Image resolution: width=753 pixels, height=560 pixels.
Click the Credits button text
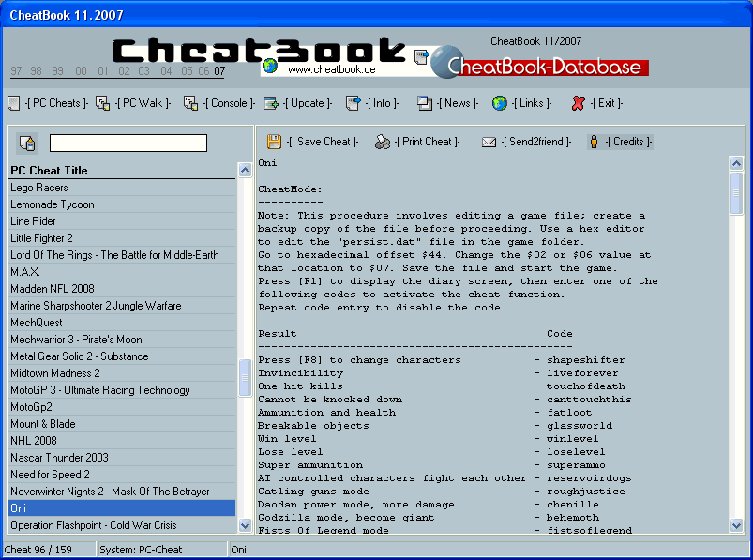[628, 142]
